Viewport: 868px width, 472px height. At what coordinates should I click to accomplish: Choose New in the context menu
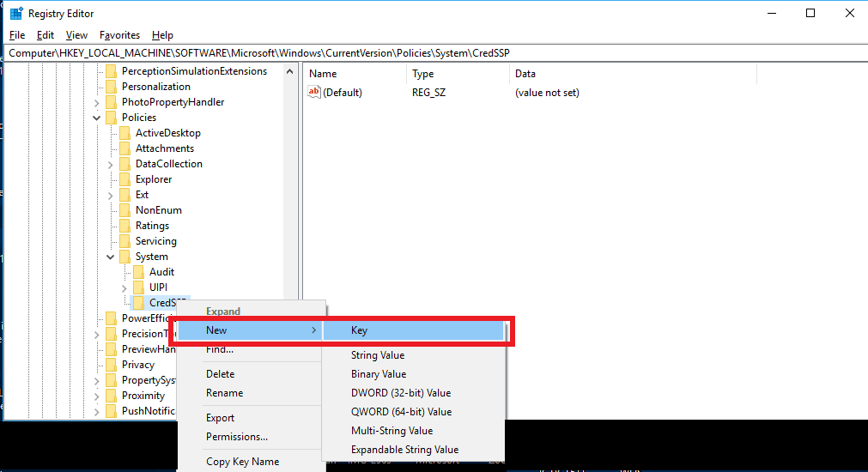point(250,330)
